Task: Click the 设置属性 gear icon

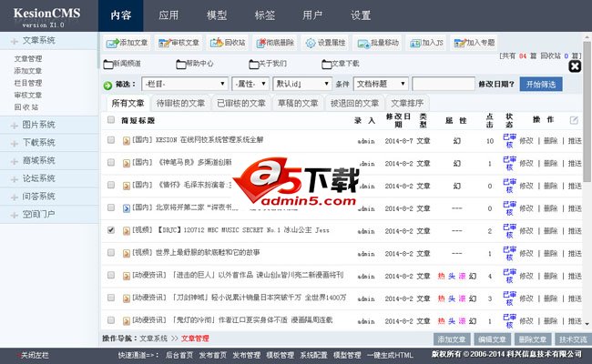Action: click(x=311, y=43)
